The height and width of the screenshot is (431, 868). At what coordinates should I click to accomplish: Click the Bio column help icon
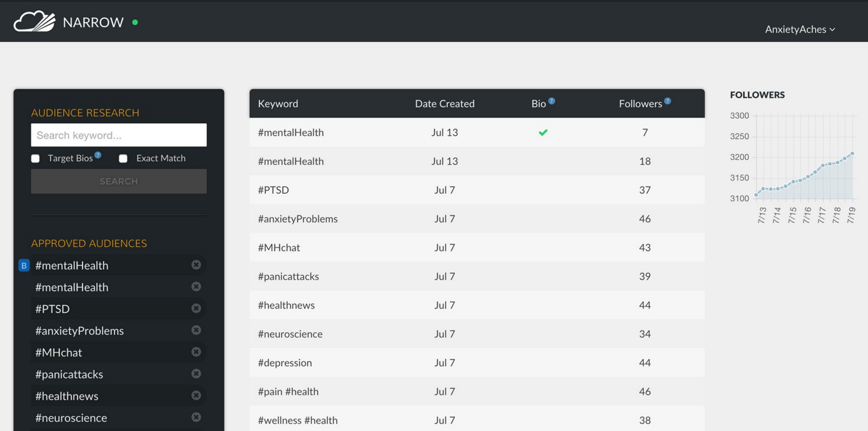point(552,101)
